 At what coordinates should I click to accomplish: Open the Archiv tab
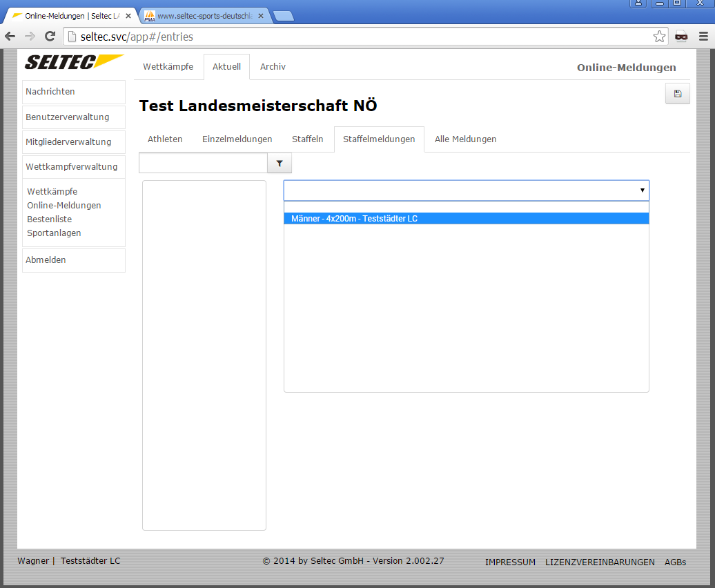pos(273,67)
